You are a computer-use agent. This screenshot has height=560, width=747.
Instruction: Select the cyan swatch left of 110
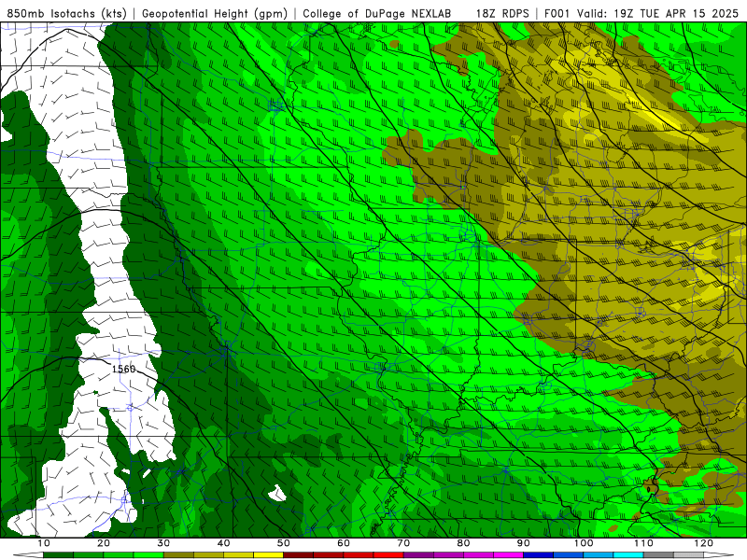628,555
